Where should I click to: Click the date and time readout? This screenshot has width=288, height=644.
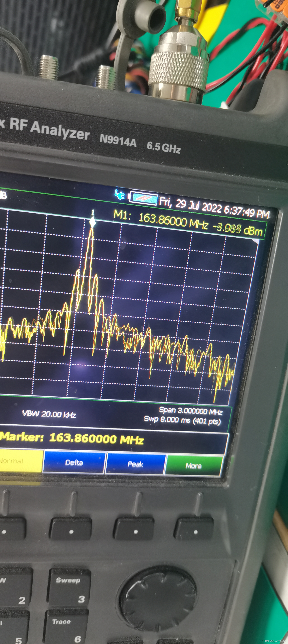tap(214, 208)
